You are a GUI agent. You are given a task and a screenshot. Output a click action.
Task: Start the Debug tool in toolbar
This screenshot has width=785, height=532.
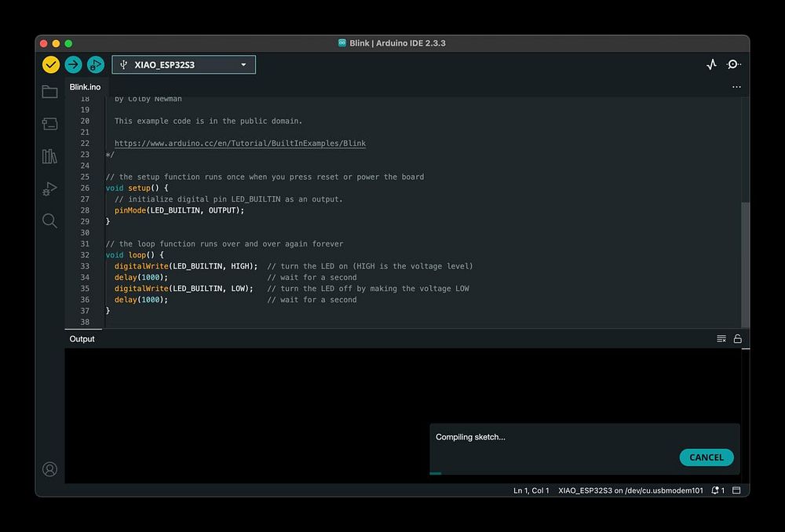pyautogui.click(x=96, y=64)
